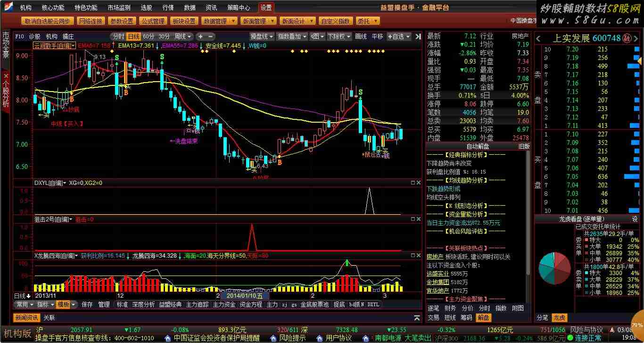Open the 画线 drawing tool
644x343 pixels.
coord(361,36)
